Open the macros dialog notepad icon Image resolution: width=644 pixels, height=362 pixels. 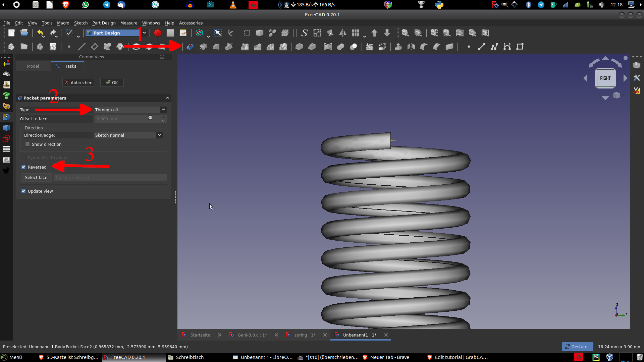click(183, 33)
